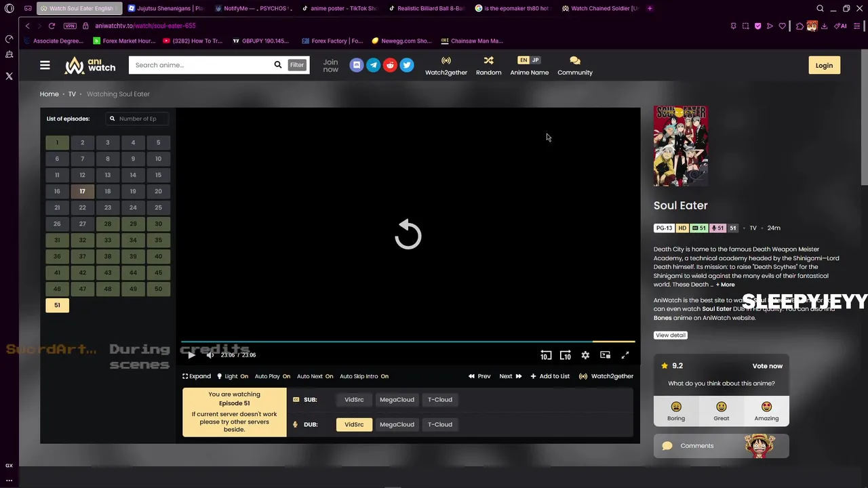
Task: Open the browser AI icon
Action: pos(841,26)
